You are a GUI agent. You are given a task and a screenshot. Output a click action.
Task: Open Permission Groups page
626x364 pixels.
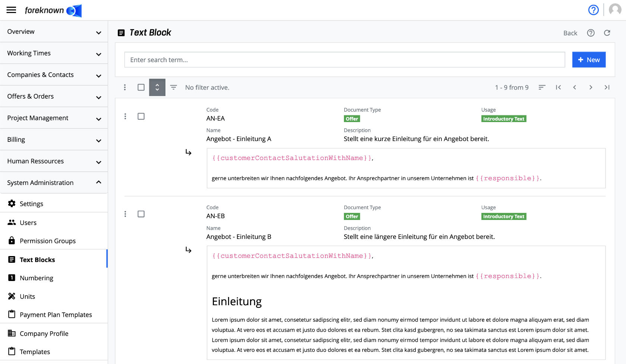(x=54, y=241)
